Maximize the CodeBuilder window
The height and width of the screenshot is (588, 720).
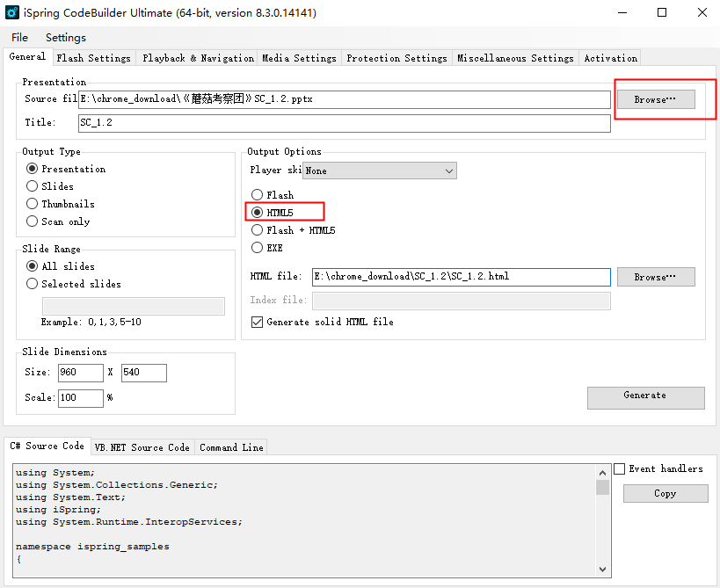pos(662,12)
